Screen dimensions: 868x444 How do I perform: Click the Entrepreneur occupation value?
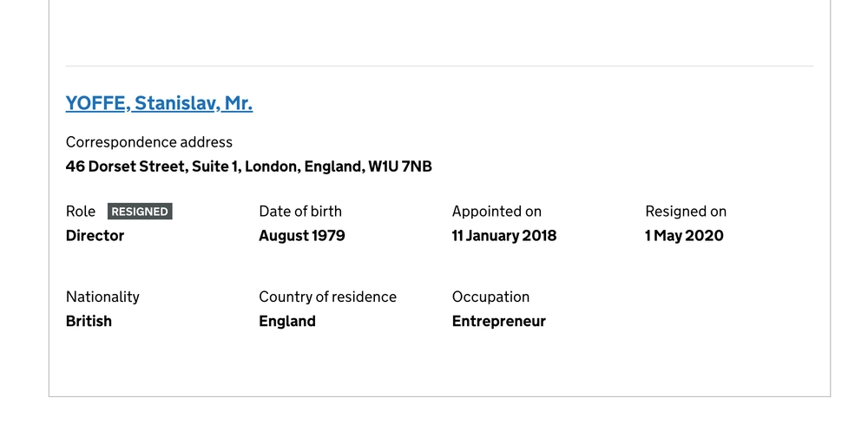[x=499, y=321]
